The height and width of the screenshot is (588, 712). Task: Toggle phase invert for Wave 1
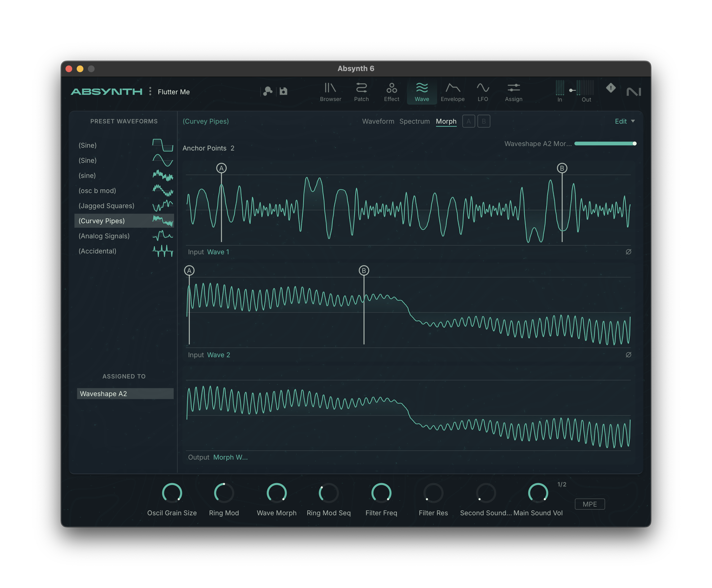coord(628,252)
